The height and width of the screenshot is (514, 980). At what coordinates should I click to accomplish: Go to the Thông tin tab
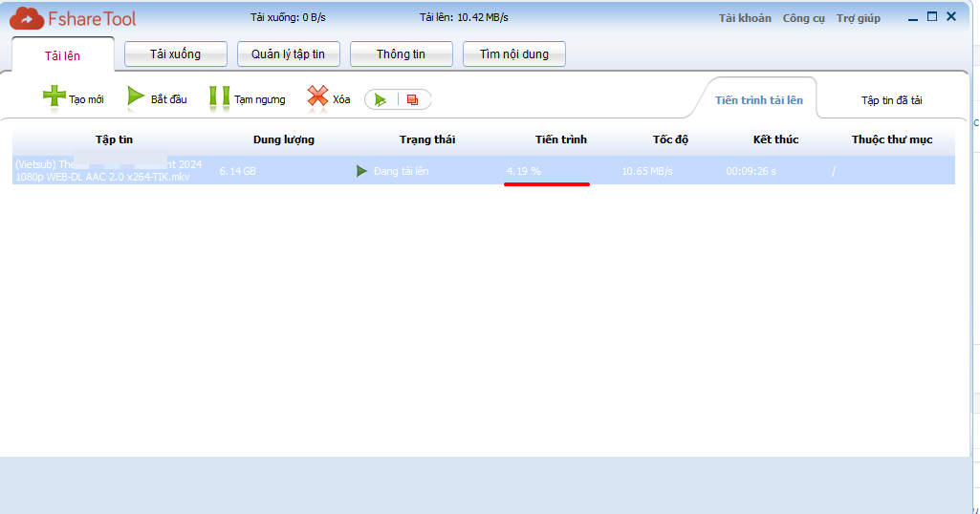401,54
